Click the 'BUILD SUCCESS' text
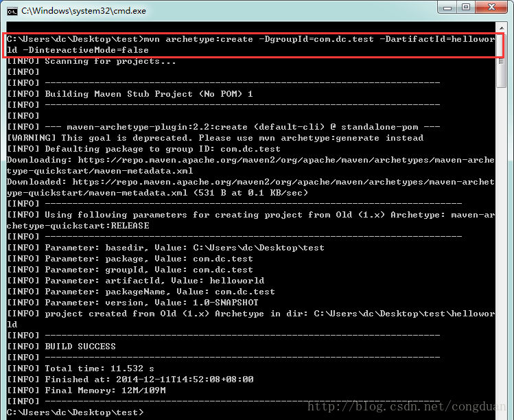 point(80,347)
